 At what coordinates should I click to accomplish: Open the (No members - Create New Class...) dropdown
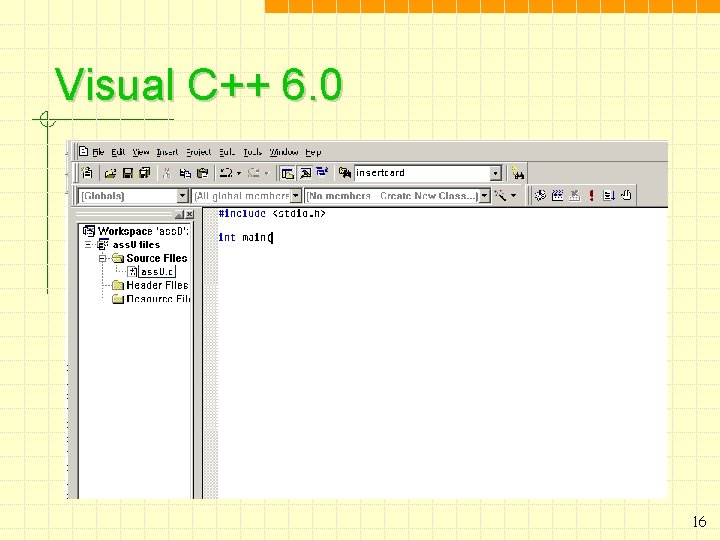point(484,196)
